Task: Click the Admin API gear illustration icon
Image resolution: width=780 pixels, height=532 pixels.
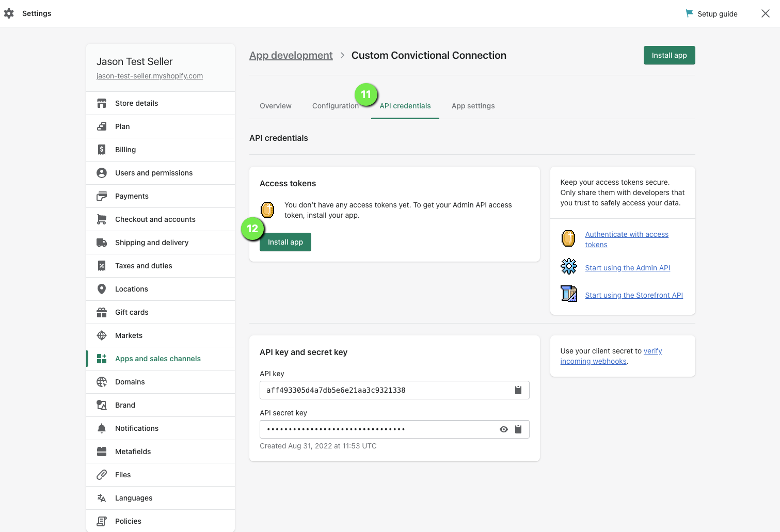Action: [569, 266]
